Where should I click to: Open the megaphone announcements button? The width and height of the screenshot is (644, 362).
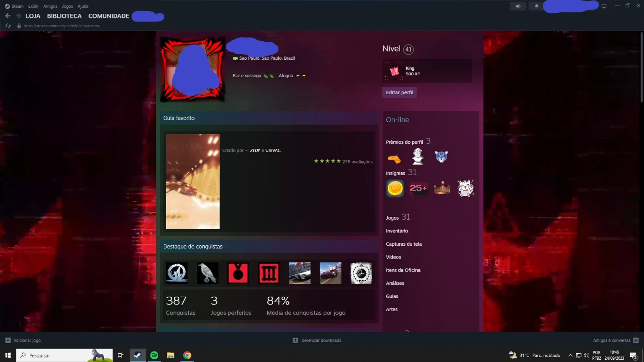coord(518,6)
